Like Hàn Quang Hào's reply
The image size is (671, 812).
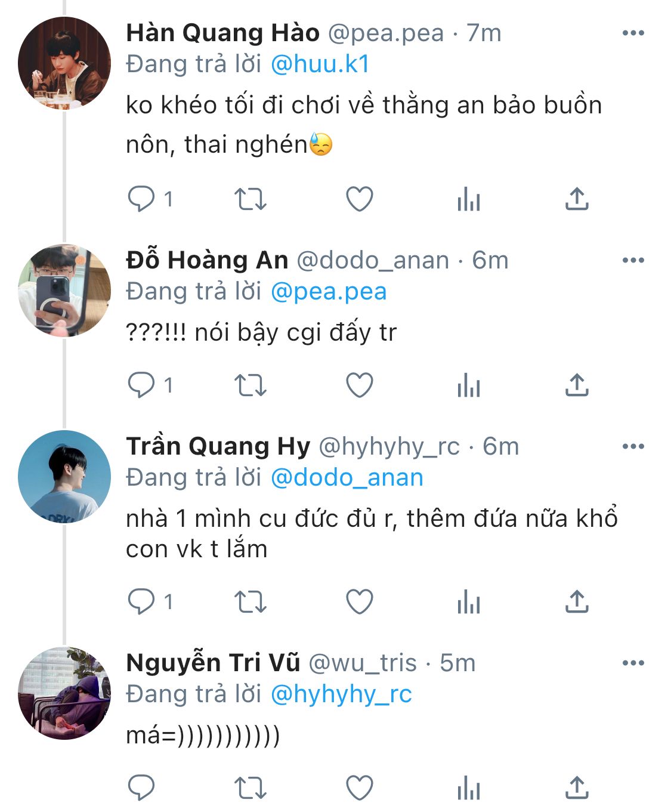pos(360,199)
